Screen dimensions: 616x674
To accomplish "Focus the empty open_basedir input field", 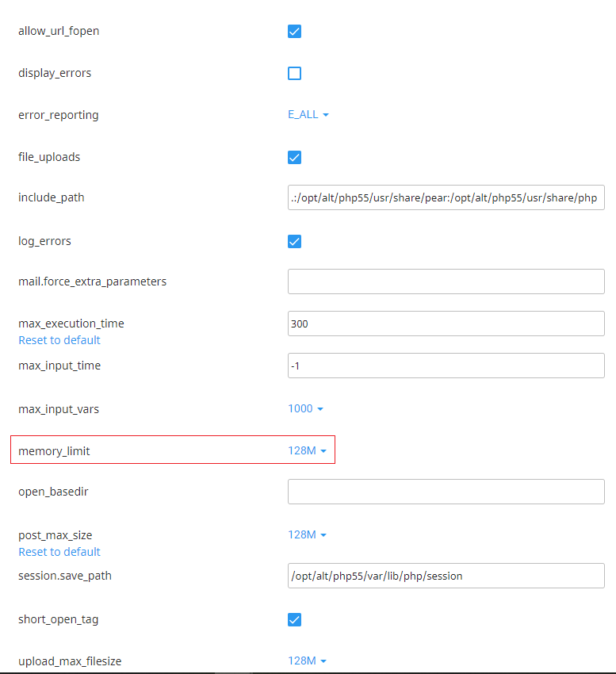I will [x=446, y=492].
